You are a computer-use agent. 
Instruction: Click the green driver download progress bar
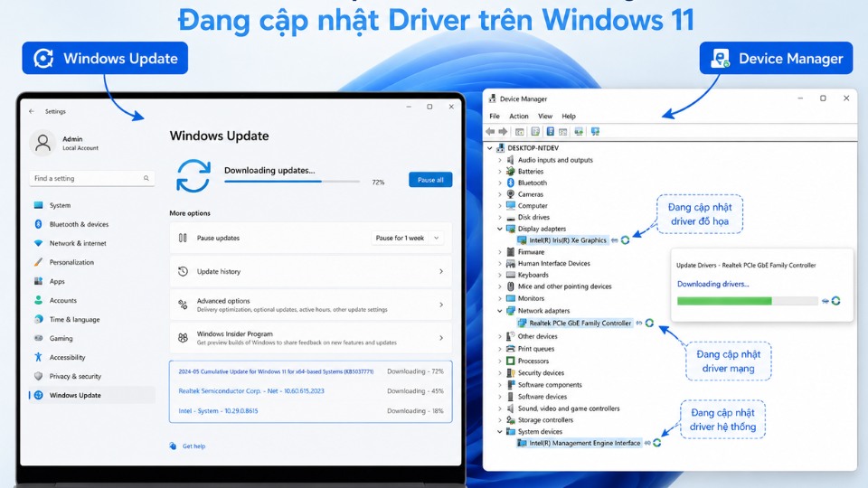(x=748, y=300)
